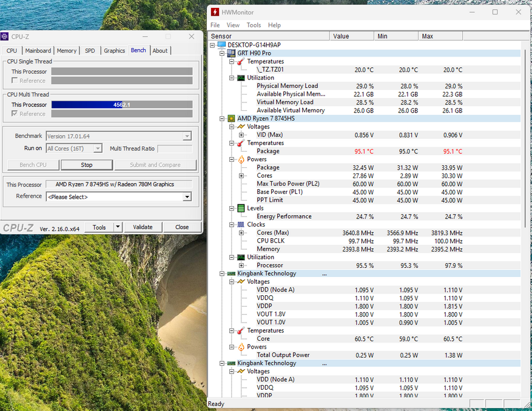The image size is (532, 411).
Task: Switch to the Mainboard tab in CPU-Z
Action: coord(38,51)
